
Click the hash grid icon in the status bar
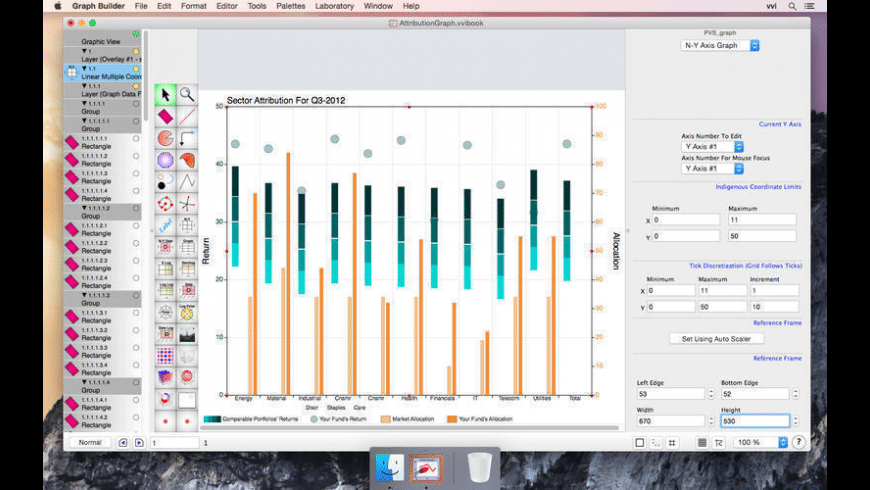[672, 442]
